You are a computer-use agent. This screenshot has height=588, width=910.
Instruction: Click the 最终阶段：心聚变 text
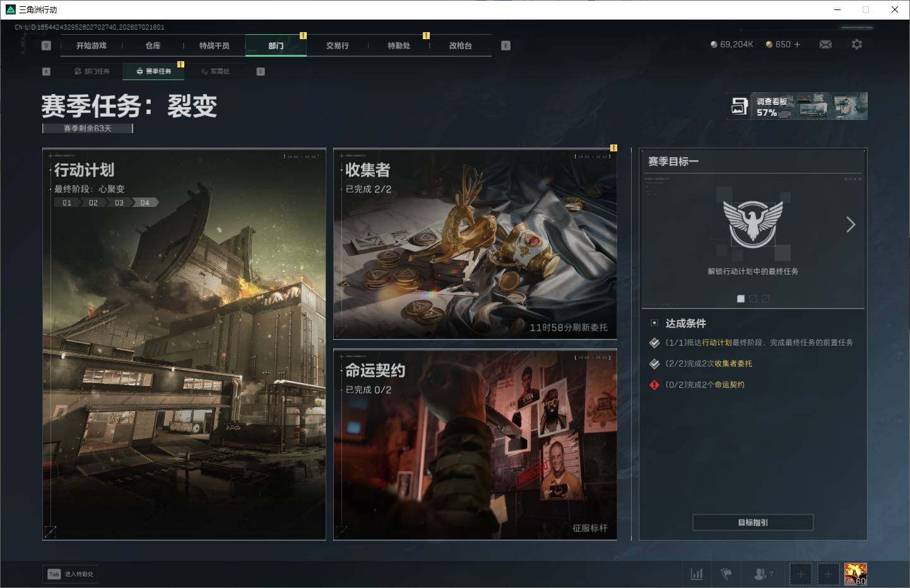tap(90, 189)
